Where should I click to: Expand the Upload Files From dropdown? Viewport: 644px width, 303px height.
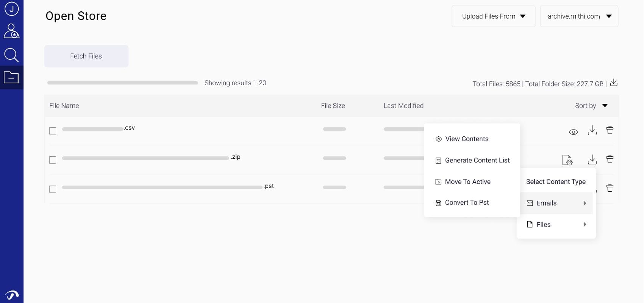pos(493,16)
